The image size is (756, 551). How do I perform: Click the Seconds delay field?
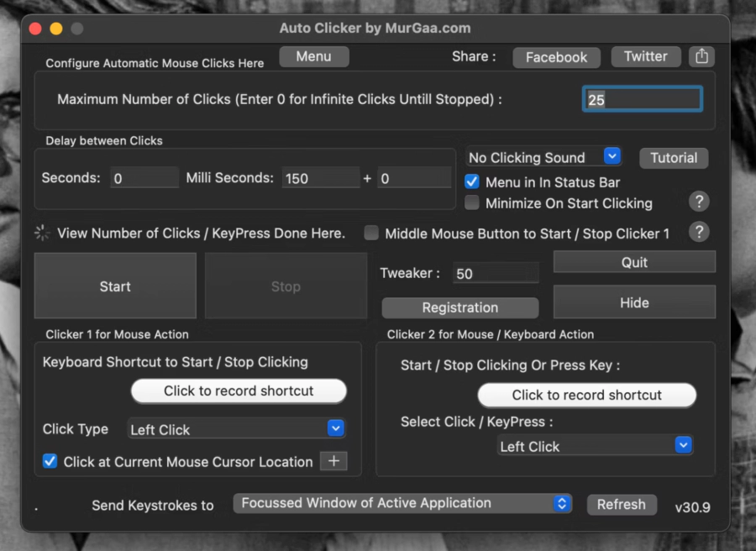pyautogui.click(x=144, y=178)
